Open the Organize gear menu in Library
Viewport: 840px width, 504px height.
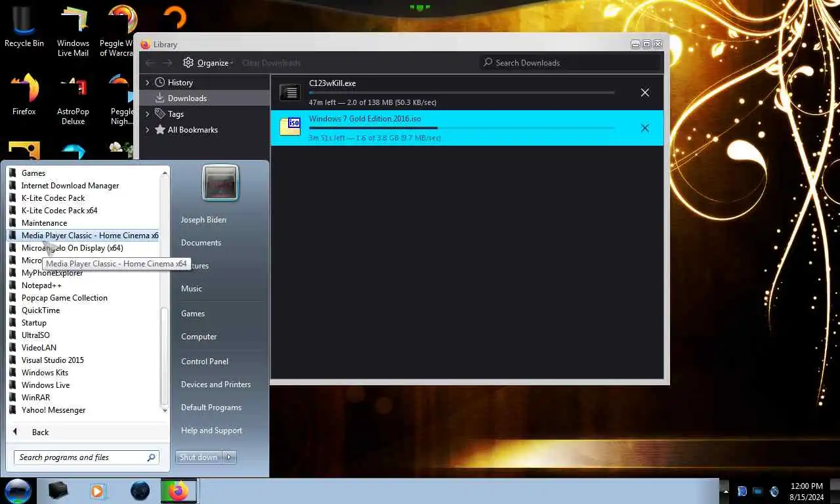(207, 62)
